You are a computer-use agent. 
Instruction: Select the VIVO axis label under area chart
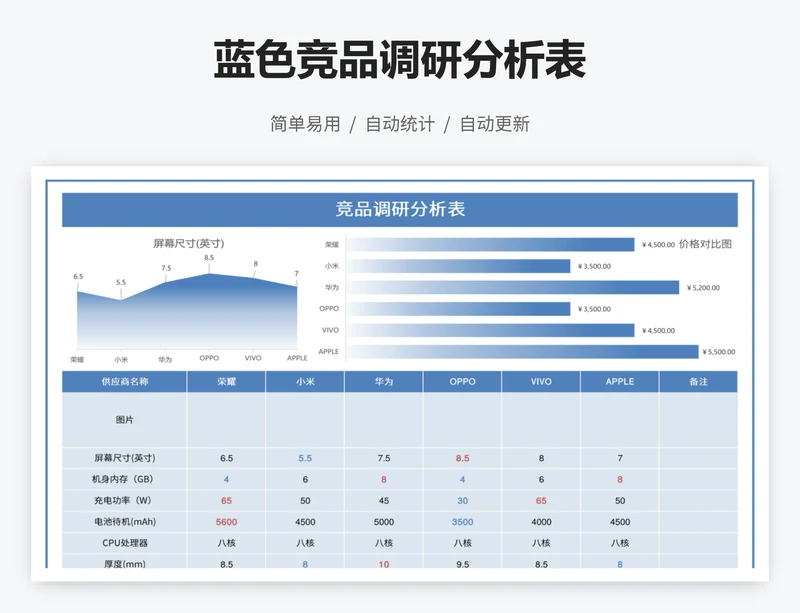tap(253, 358)
